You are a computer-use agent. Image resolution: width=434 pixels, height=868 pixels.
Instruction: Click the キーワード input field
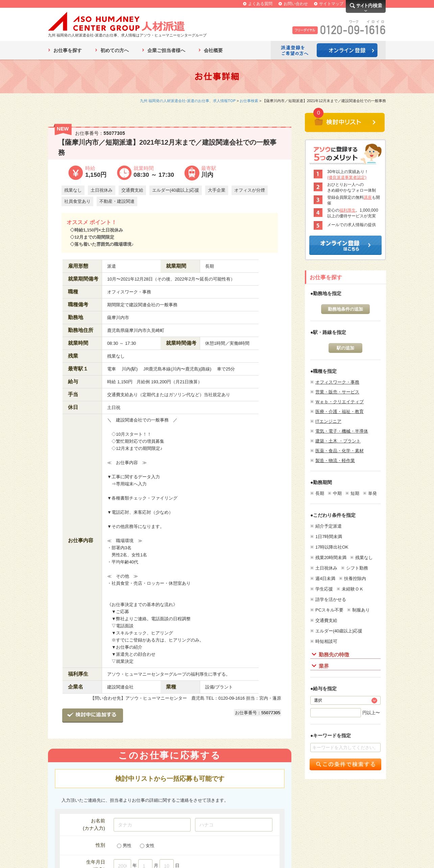pos(345,747)
